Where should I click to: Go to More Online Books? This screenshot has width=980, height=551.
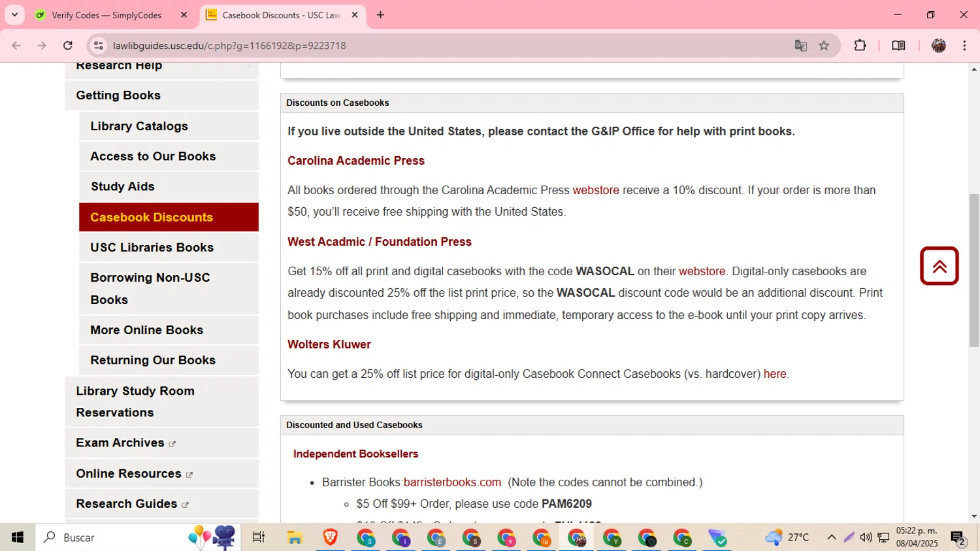pyautogui.click(x=169, y=330)
